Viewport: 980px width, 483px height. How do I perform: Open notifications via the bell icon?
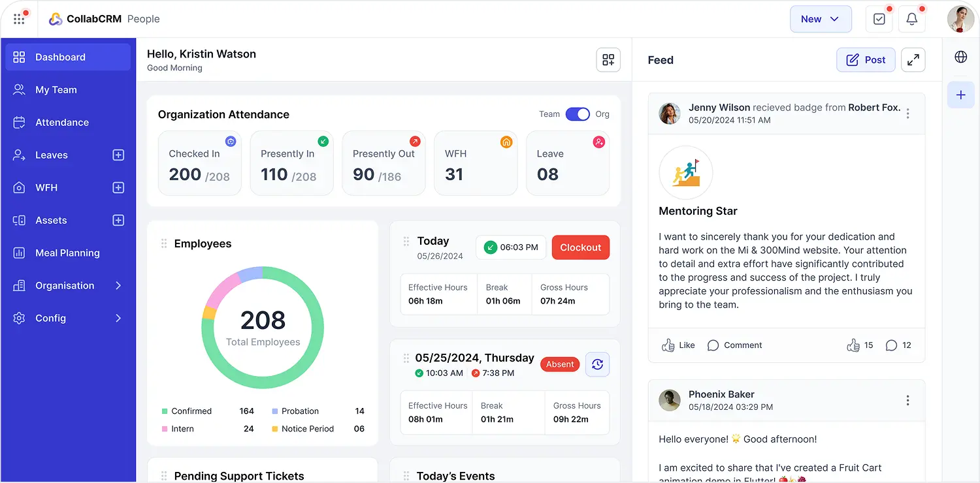coord(912,19)
